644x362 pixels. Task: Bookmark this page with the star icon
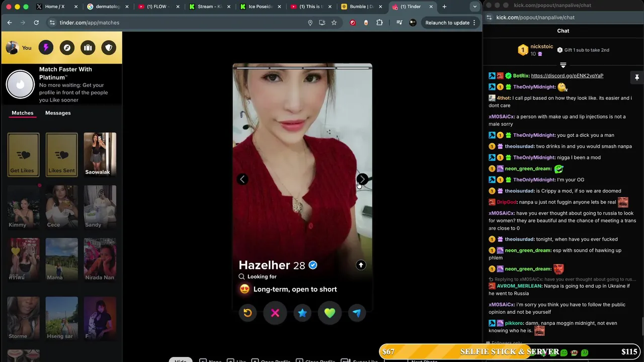tap(334, 23)
